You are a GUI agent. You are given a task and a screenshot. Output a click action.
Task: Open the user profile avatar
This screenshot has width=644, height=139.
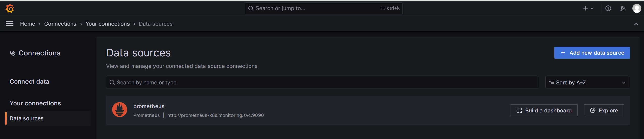pos(637,8)
